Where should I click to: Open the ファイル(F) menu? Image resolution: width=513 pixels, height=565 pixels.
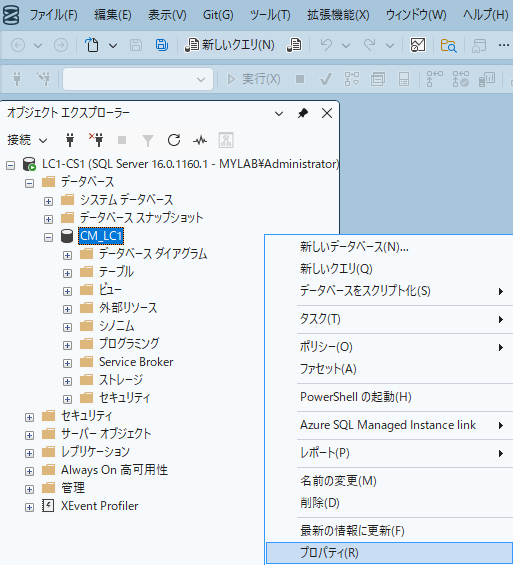[53, 15]
